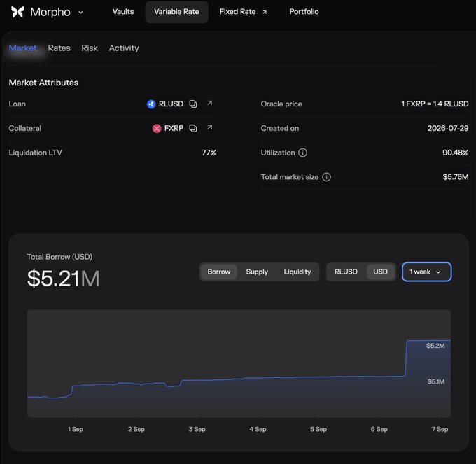This screenshot has width=476, height=464.
Task: Open RLUSD token in explorer
Action: 209,103
